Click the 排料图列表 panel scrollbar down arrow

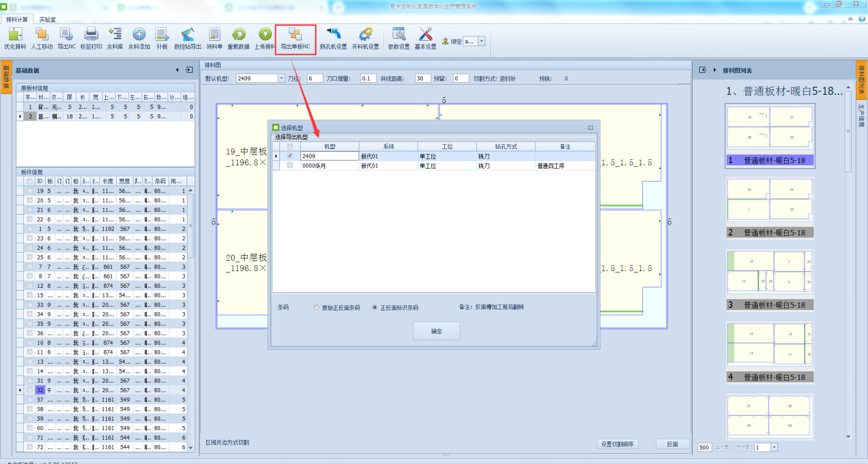(x=848, y=437)
